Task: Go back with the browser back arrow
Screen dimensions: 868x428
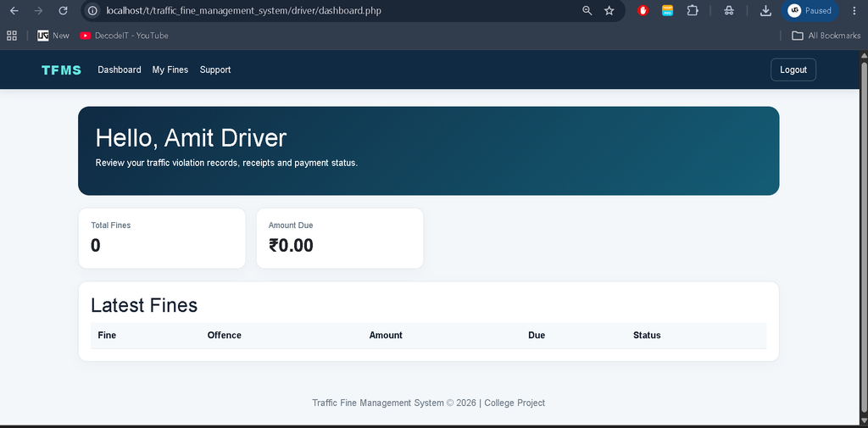Action: 14,10
